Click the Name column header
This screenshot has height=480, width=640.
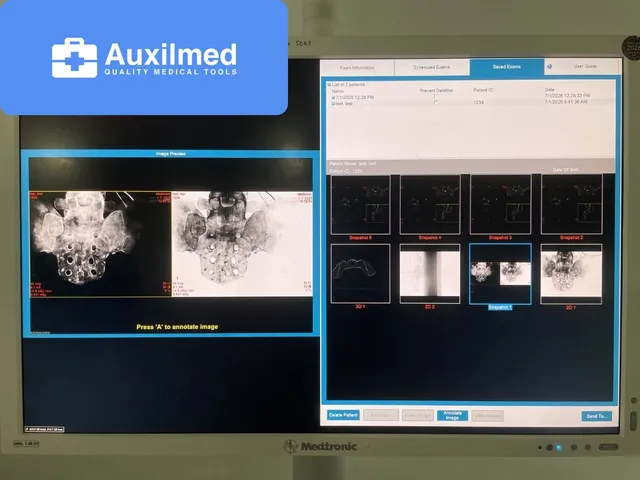pyautogui.click(x=338, y=91)
